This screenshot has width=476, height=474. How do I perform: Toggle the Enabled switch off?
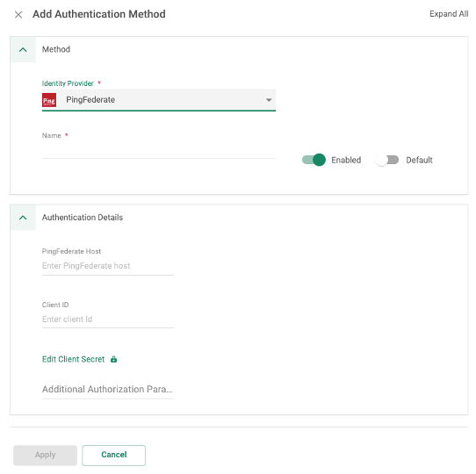coord(314,160)
